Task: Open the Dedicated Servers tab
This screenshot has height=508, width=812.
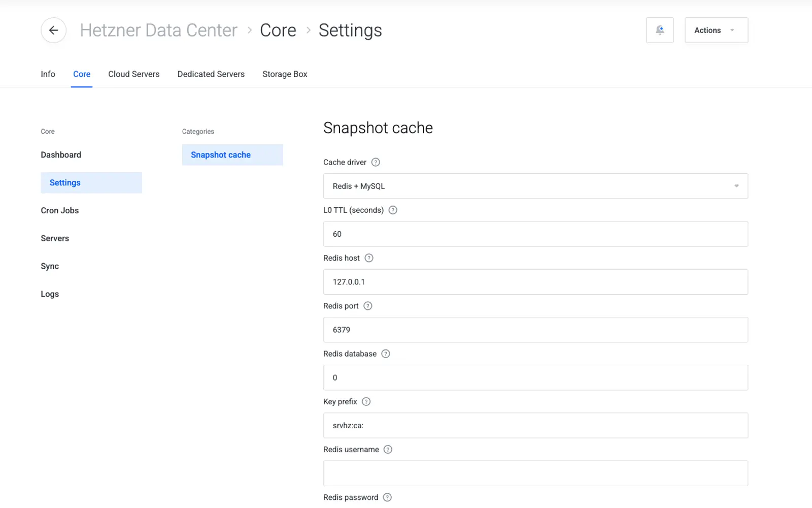Action: 211,74
